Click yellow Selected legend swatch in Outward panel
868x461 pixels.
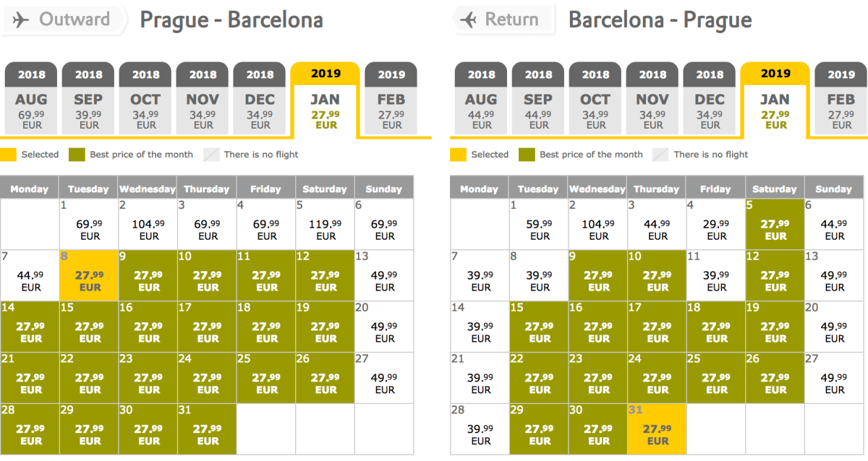point(8,155)
